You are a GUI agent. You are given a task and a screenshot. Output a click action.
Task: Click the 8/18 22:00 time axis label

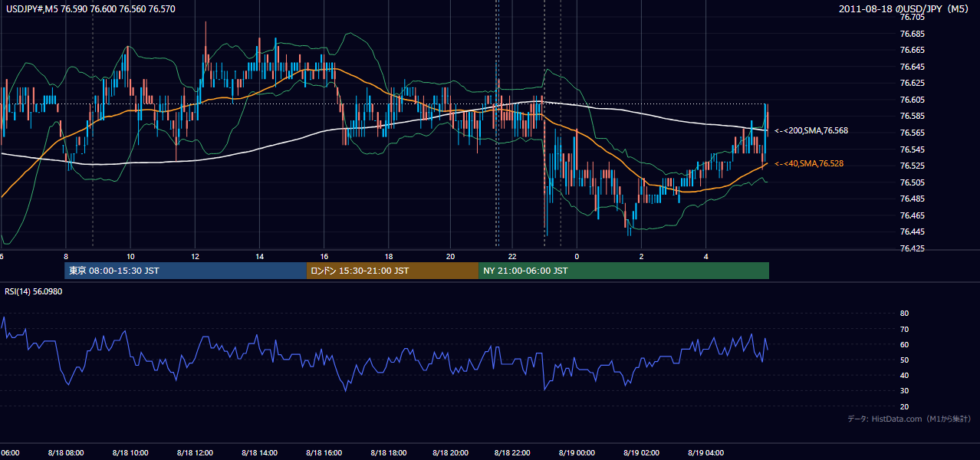[513, 453]
